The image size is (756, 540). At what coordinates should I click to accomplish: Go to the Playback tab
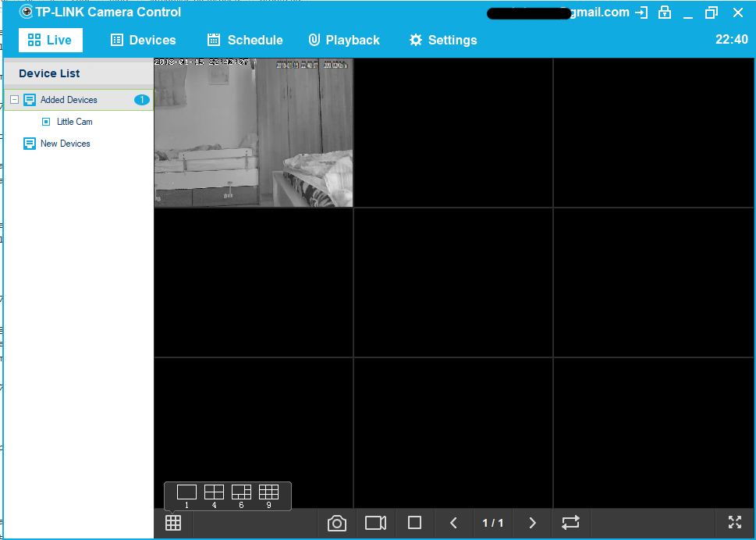344,41
